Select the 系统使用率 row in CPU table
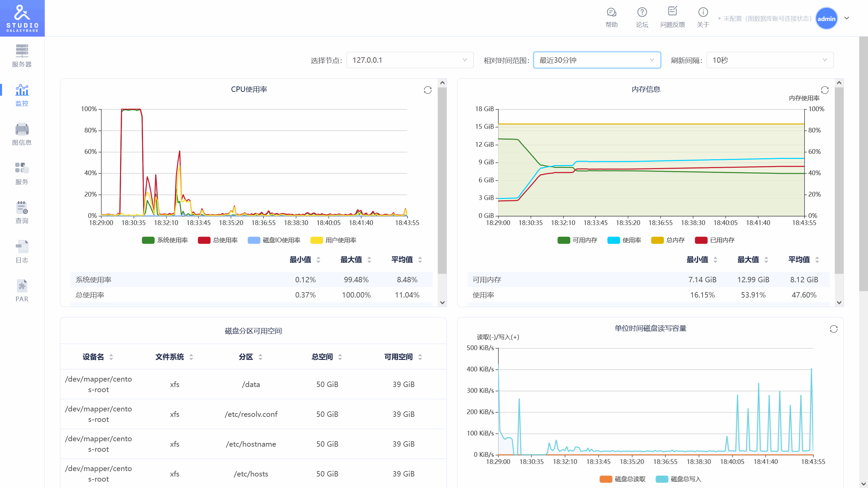Screen dimensions: 868x488 251,280
